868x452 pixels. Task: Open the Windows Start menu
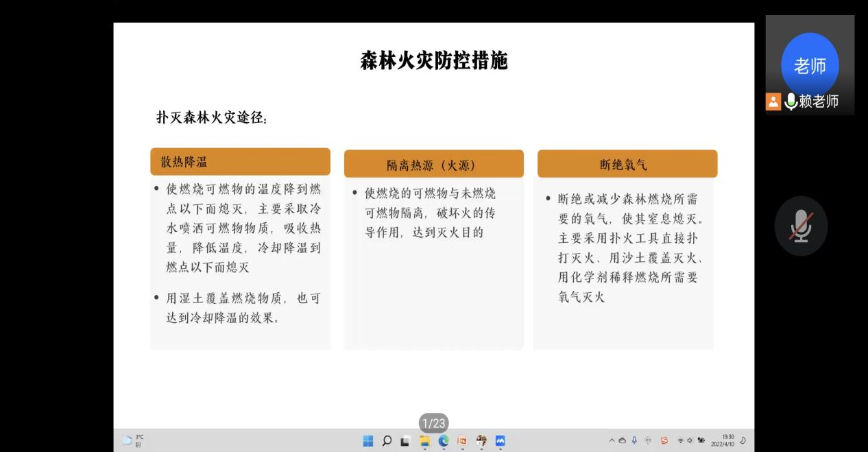pyautogui.click(x=368, y=441)
